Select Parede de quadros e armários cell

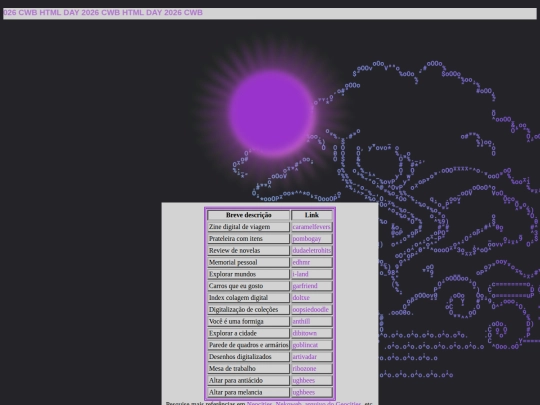248,345
